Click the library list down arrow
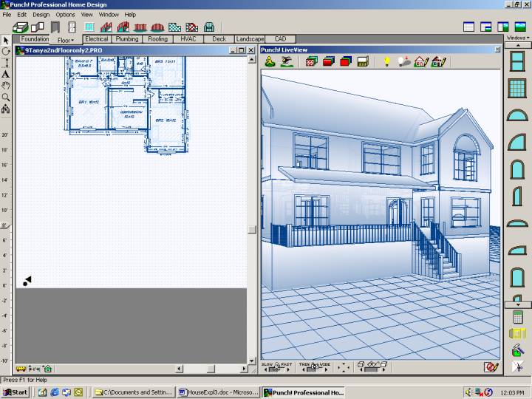Screen dimensions: 532x399 tap(518, 305)
